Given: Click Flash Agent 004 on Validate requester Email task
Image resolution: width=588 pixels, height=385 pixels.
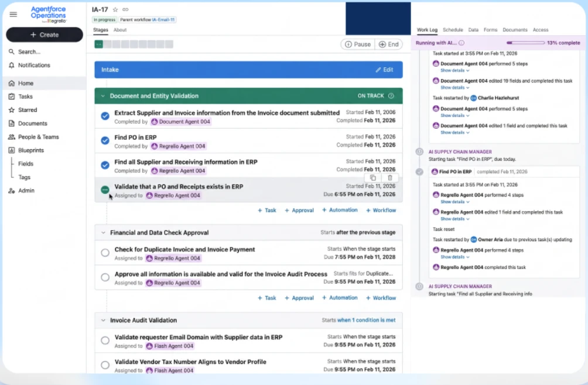Looking at the screenshot, I should pyautogui.click(x=169, y=346).
